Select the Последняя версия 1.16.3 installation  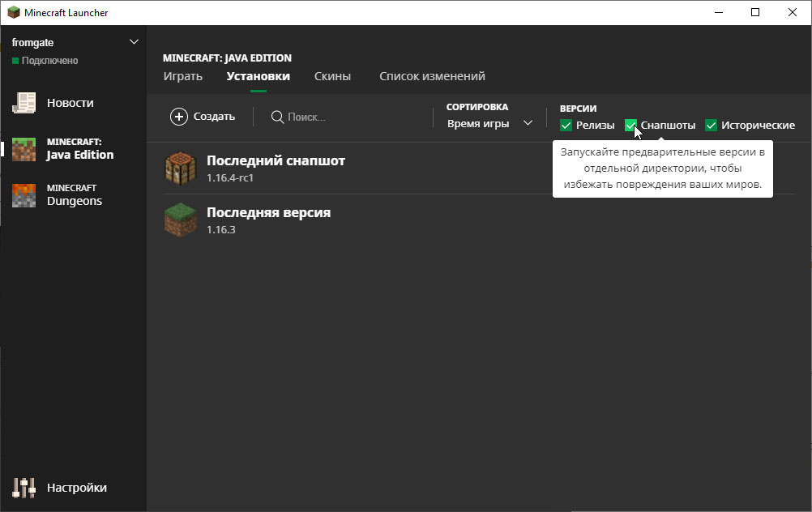coord(268,220)
